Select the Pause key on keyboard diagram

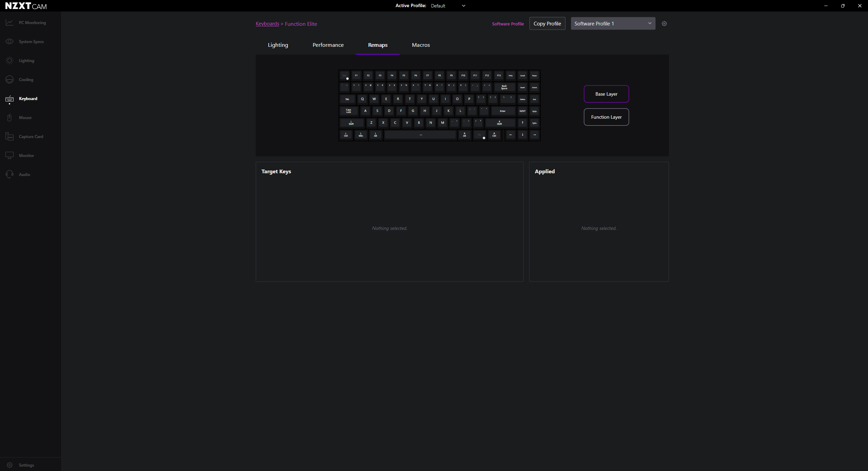coord(534,75)
